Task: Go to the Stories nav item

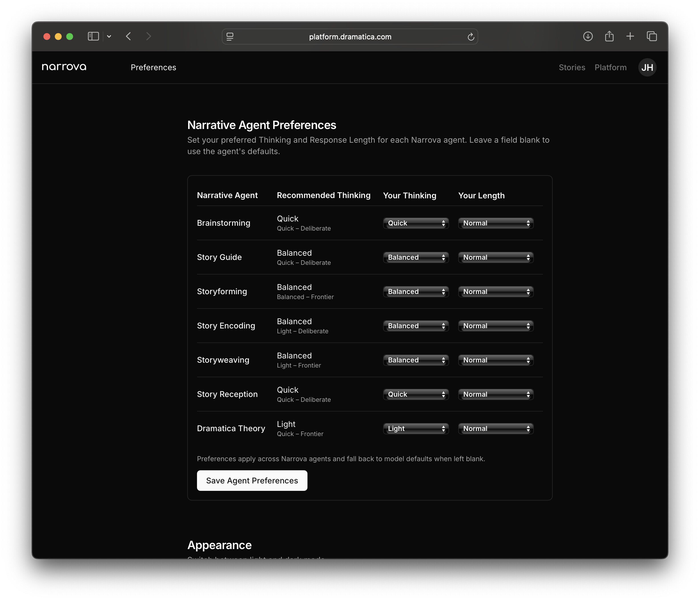Action: (x=572, y=67)
